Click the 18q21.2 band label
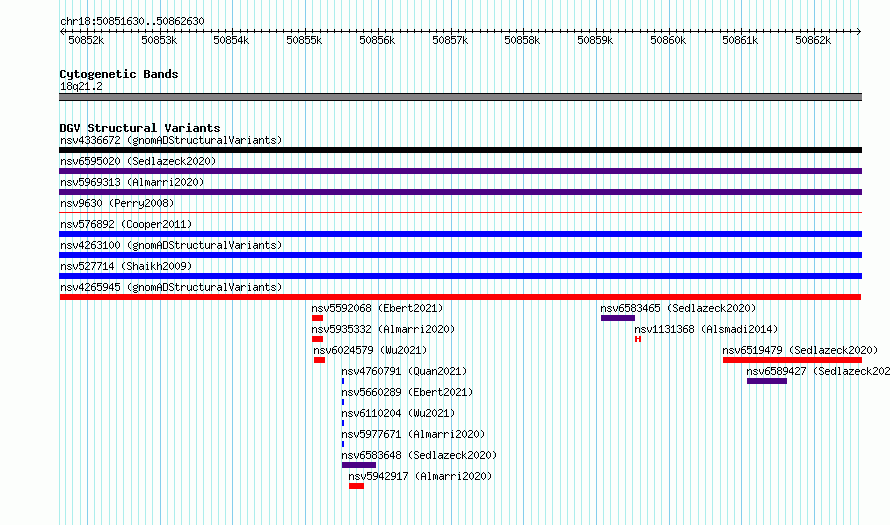Viewport: 890px width, 525px height. 81,86
